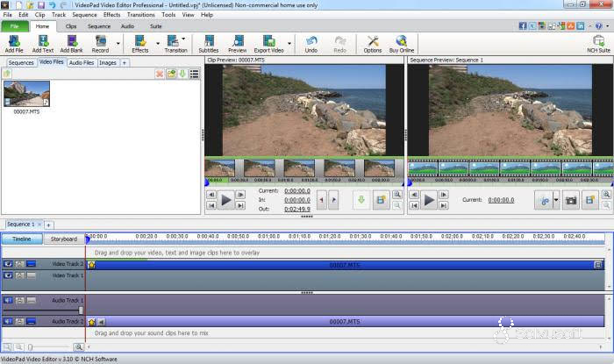Open the NCH Suite icon
The height and width of the screenshot is (364, 614).
point(599,44)
